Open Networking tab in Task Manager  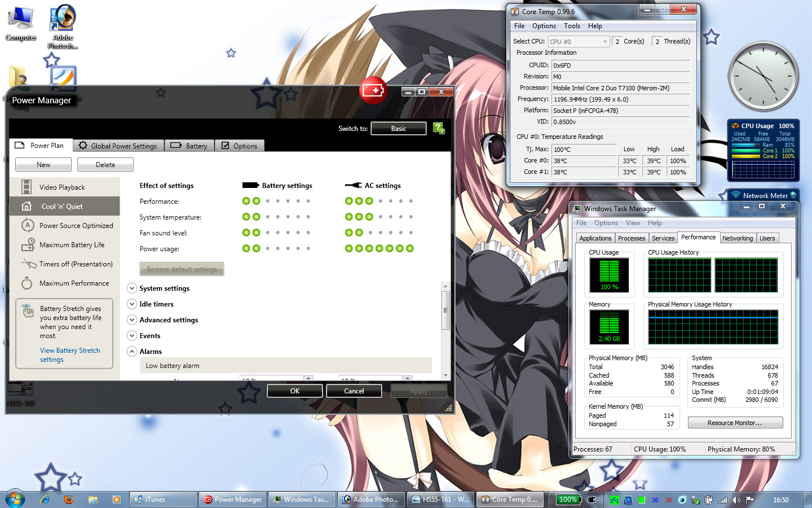738,238
